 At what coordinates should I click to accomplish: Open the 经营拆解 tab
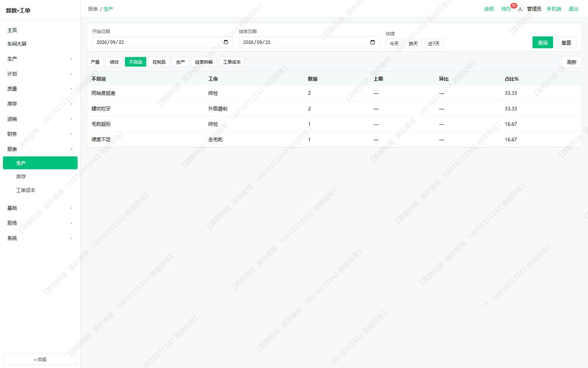pyautogui.click(x=204, y=62)
